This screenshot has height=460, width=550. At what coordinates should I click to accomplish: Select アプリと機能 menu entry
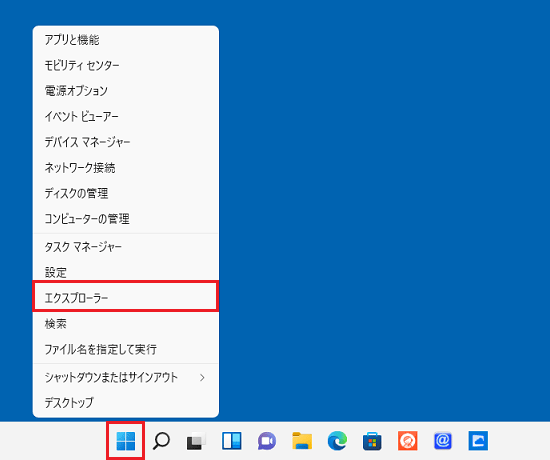[x=126, y=40]
